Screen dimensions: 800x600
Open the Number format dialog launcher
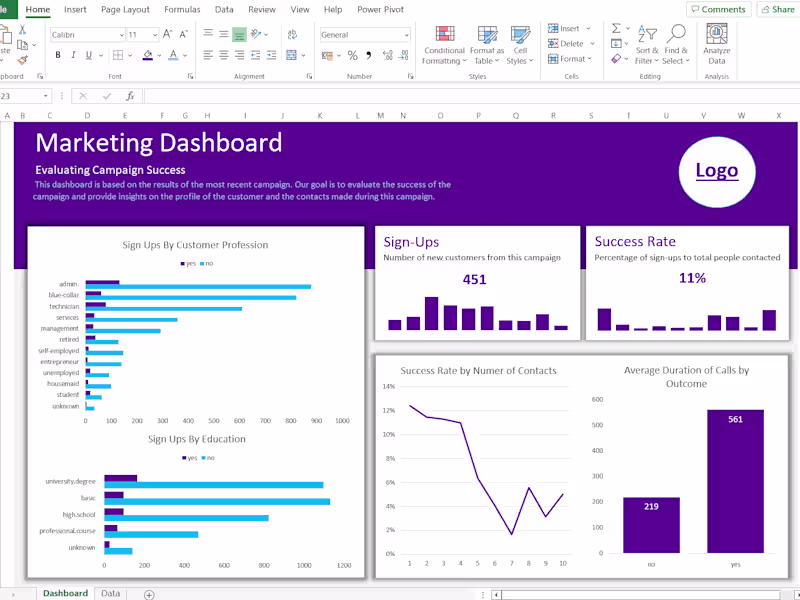[410, 76]
